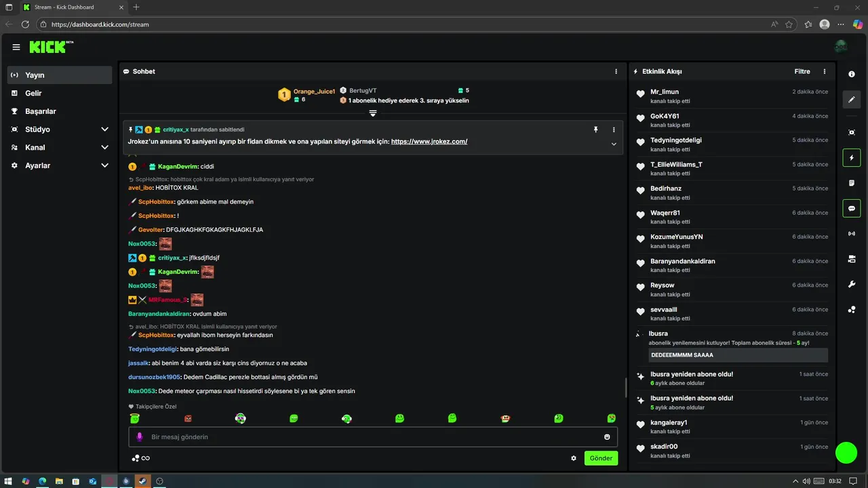Screen dimensions: 868x488
Task: Open the emoji picker in message box
Action: 607,437
